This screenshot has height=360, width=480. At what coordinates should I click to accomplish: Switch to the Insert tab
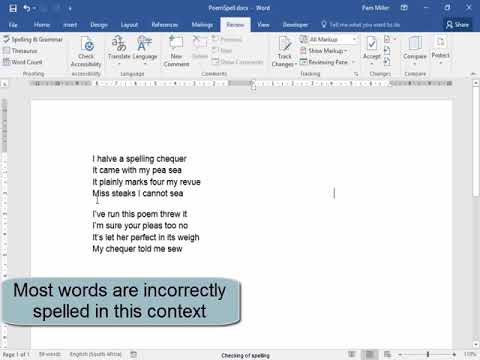[x=70, y=25]
